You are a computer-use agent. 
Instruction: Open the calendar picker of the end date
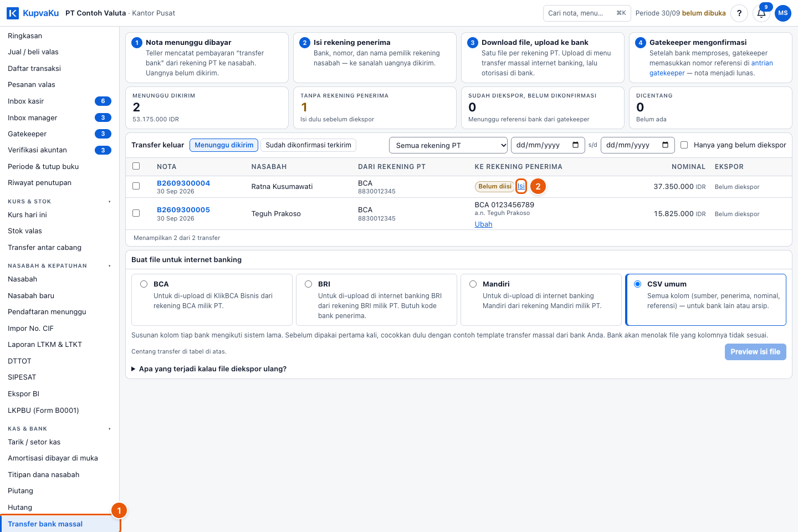[665, 145]
